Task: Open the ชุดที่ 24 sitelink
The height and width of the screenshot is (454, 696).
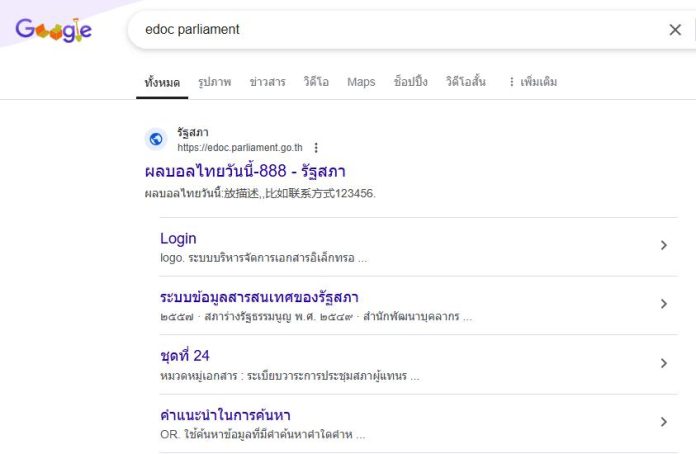Action: coord(185,355)
